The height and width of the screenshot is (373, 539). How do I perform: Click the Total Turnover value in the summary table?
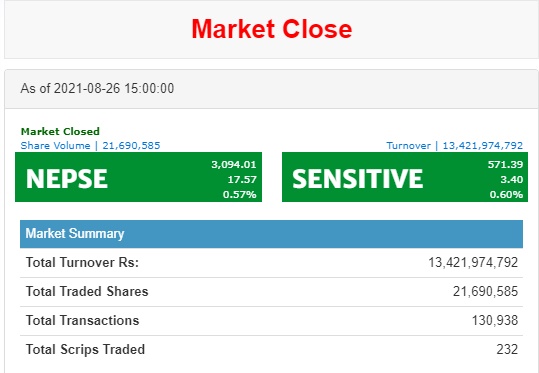(473, 263)
